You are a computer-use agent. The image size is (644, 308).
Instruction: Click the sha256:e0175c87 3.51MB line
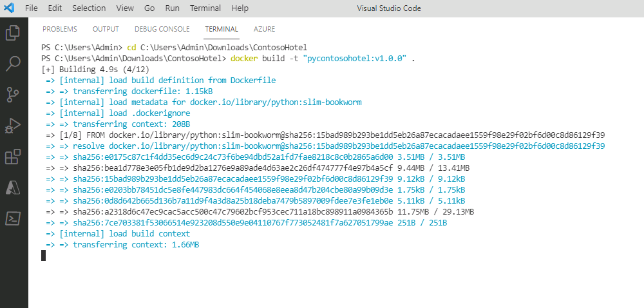(256, 157)
